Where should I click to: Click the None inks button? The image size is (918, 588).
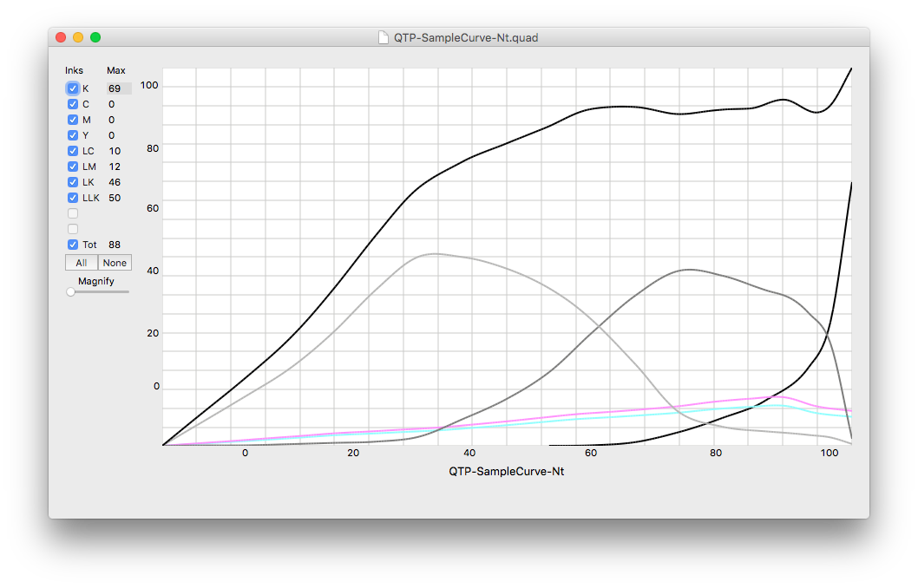115,263
